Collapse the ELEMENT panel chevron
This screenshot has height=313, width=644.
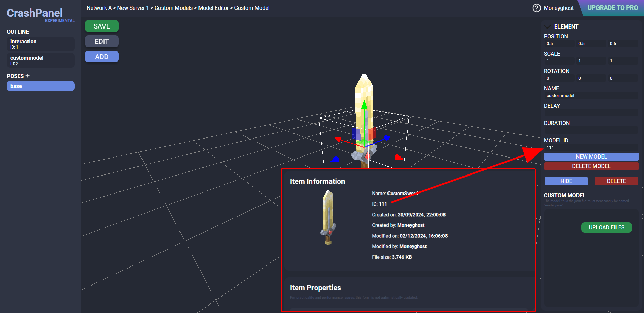coord(547,26)
